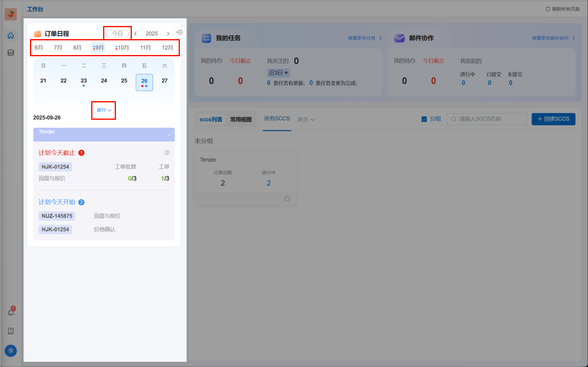Open the 近3日 dropdown
The image size is (588, 367).
pos(278,73)
